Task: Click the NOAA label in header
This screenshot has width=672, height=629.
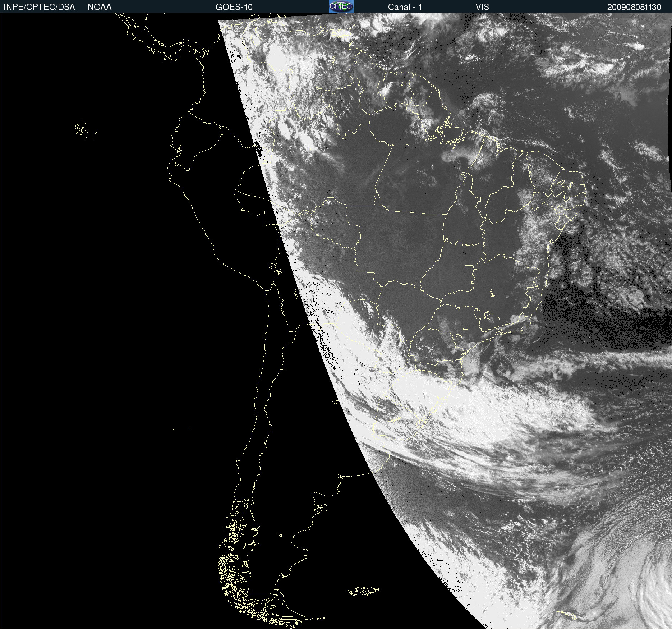Action: pyautogui.click(x=100, y=7)
